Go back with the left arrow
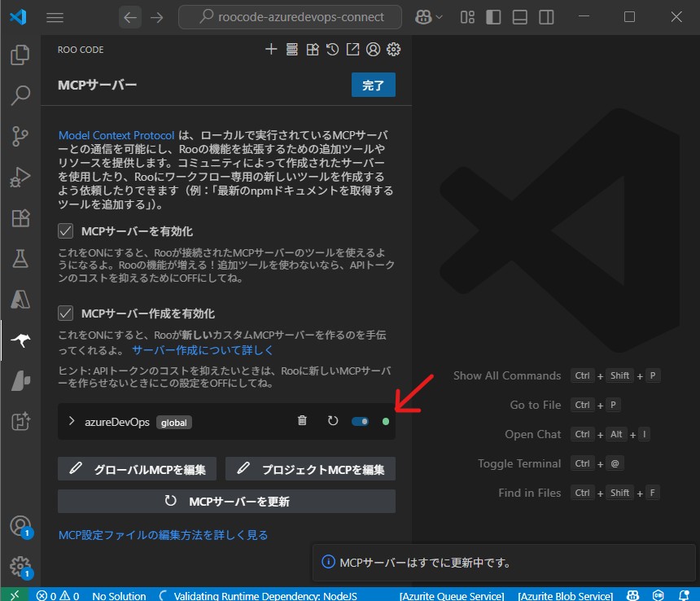Viewport: 700px width, 601px height. pos(130,17)
